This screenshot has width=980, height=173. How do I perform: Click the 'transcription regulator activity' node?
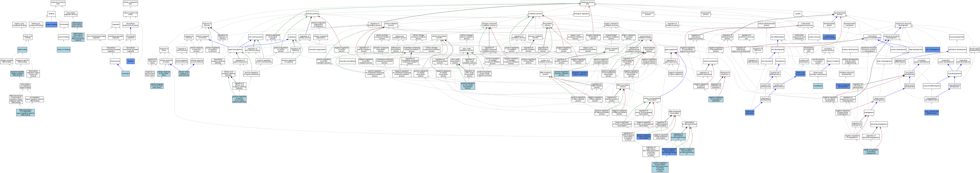71,14
